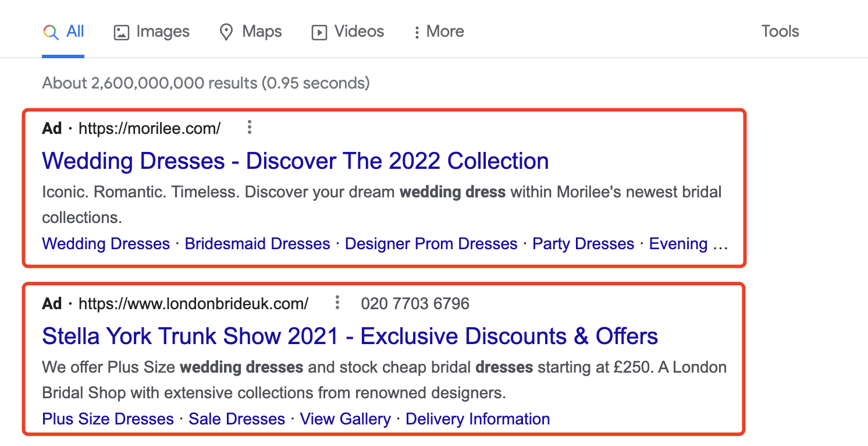
Task: Click the Videos play icon
Action: (x=319, y=32)
